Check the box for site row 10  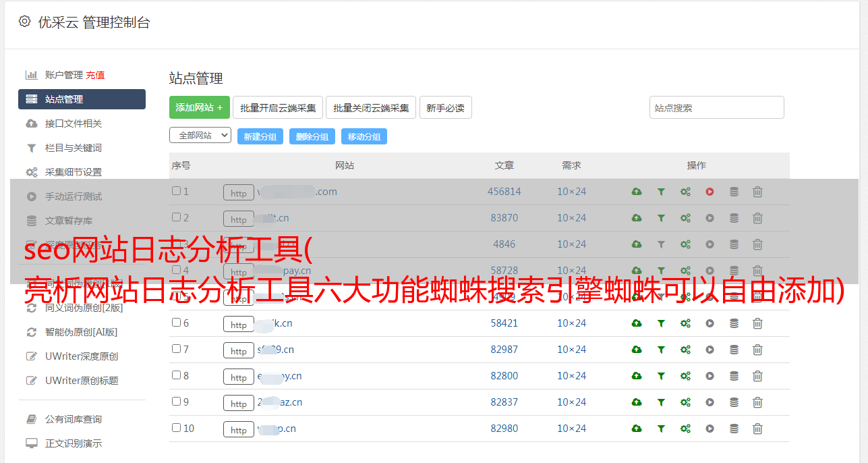coord(176,428)
